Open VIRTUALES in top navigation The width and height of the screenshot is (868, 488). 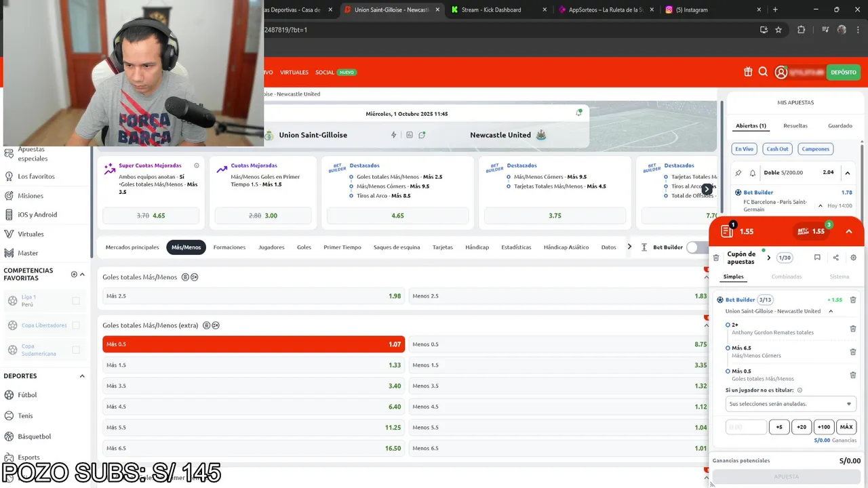coord(294,72)
